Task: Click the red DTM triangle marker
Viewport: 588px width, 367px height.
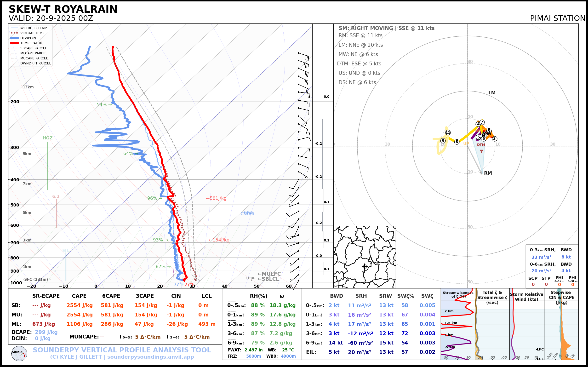Action: pyautogui.click(x=481, y=151)
